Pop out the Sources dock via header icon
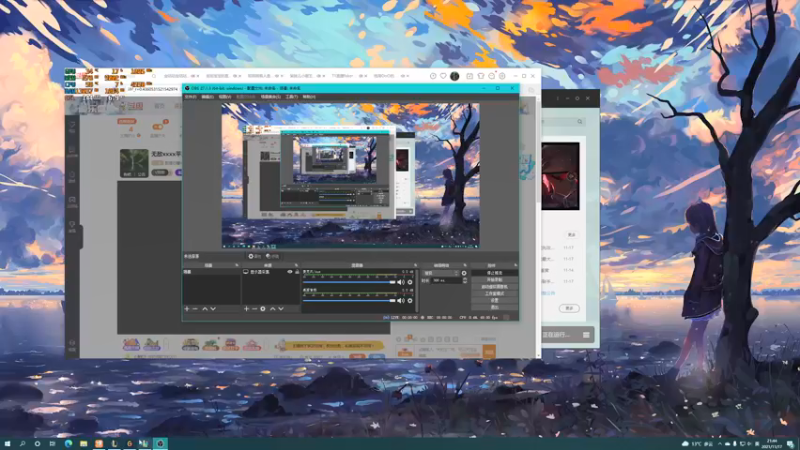 pos(296,265)
